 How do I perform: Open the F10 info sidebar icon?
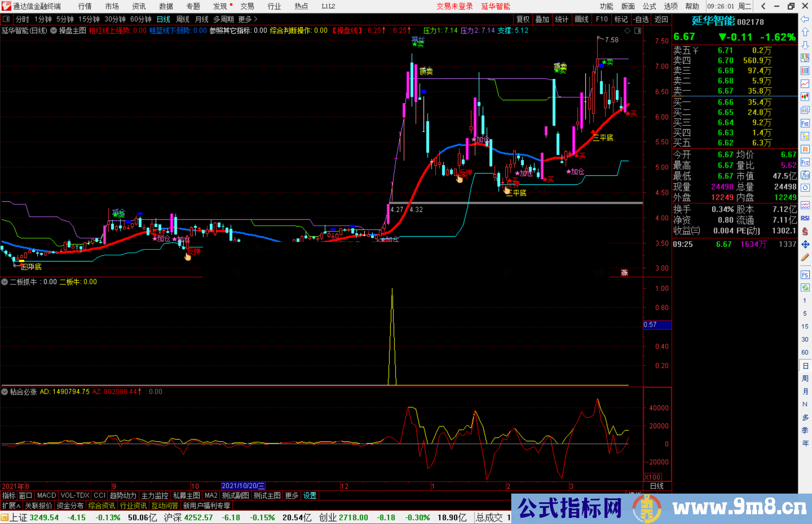(805, 123)
